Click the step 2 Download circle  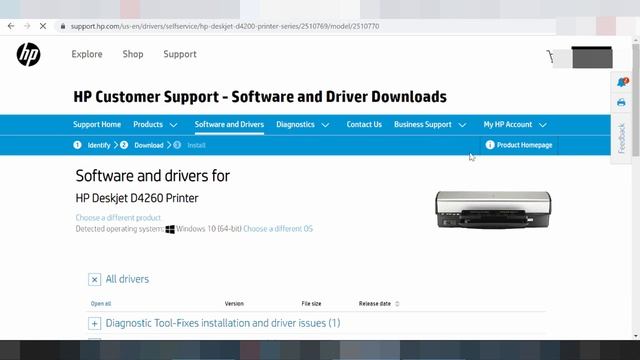pyautogui.click(x=124, y=145)
